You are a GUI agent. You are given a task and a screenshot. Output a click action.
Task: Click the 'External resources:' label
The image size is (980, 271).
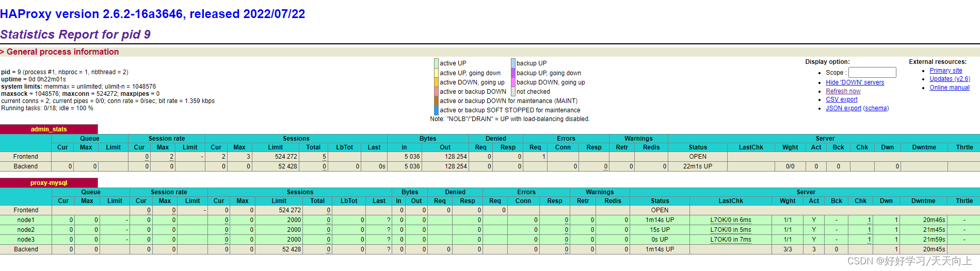coord(938,62)
